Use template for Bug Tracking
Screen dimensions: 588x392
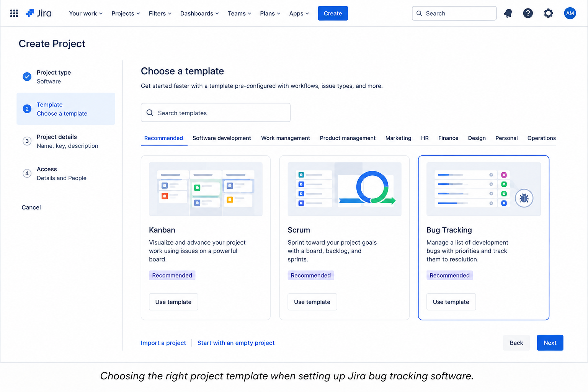tap(451, 302)
